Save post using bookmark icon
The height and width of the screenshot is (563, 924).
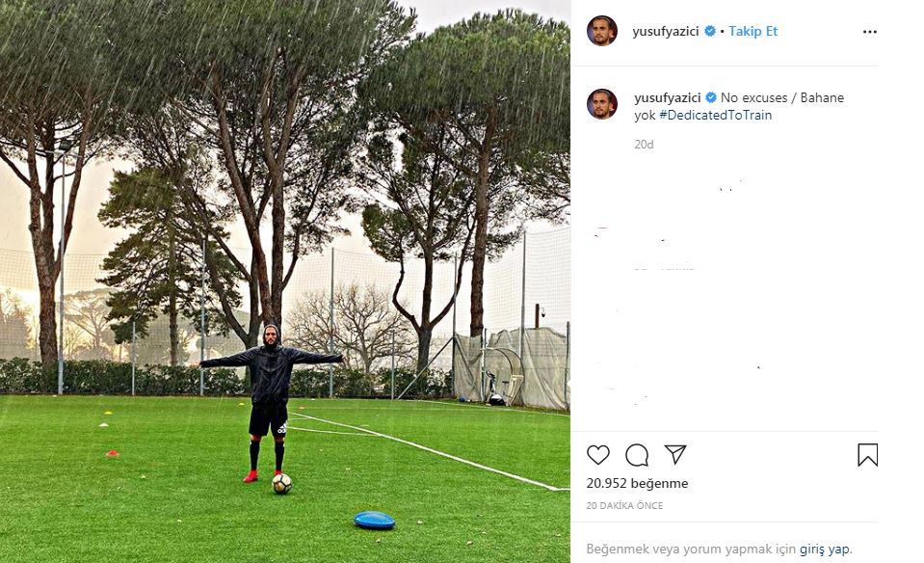(867, 455)
